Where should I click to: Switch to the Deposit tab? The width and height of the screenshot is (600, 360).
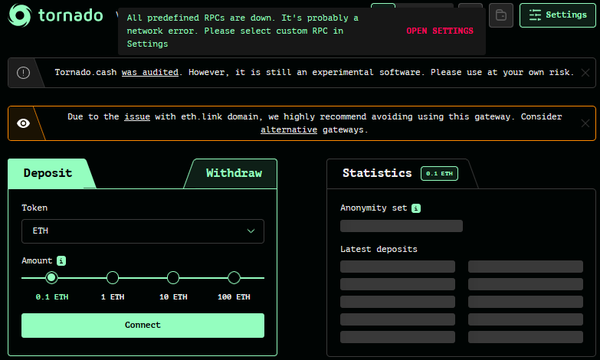pos(48,173)
